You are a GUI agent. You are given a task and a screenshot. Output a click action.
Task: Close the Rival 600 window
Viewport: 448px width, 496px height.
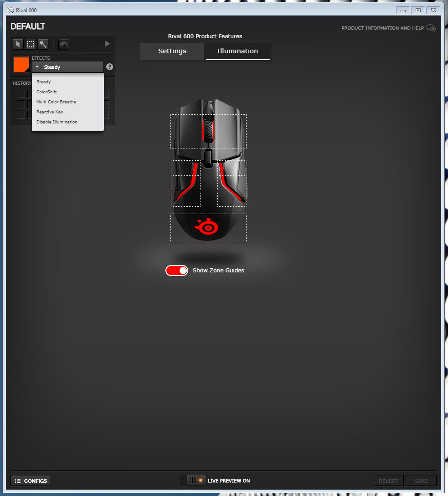[433, 10]
